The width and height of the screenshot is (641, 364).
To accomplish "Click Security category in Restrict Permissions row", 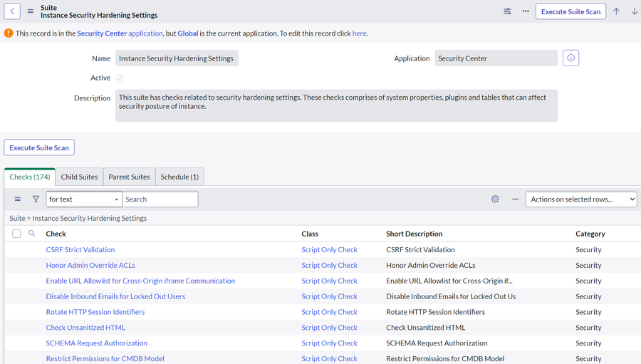I will 588,358.
